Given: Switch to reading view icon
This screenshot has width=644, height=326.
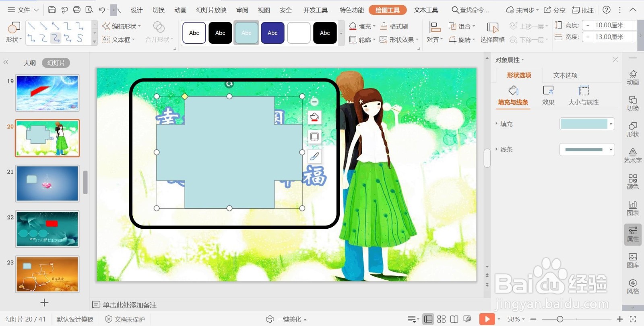Looking at the screenshot, I should [x=454, y=319].
